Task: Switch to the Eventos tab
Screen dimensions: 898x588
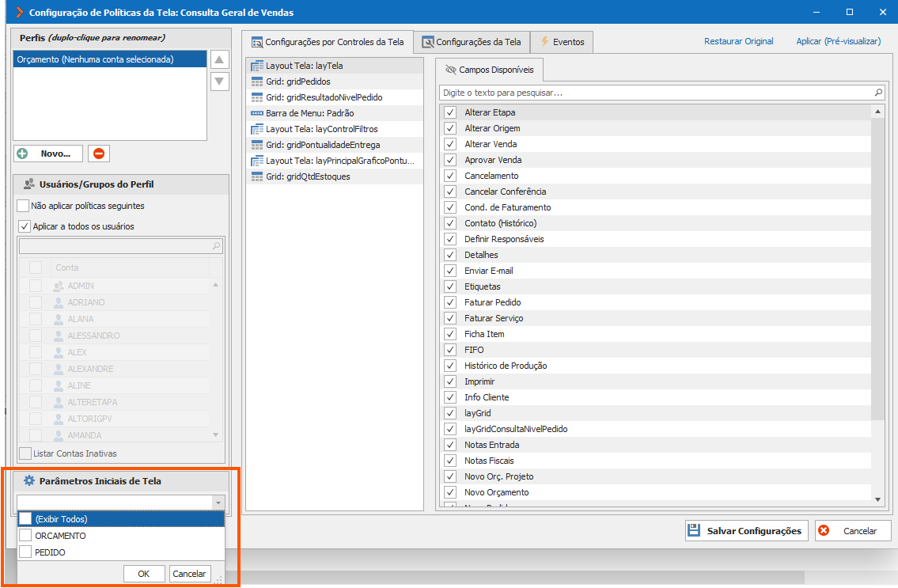Action: point(562,42)
